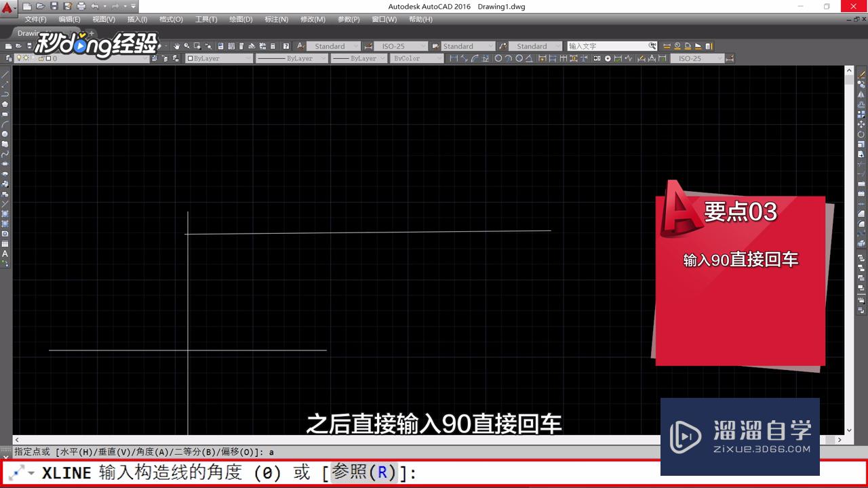Select the Erase tool in modify toolbar
868x488 pixels.
(862, 75)
